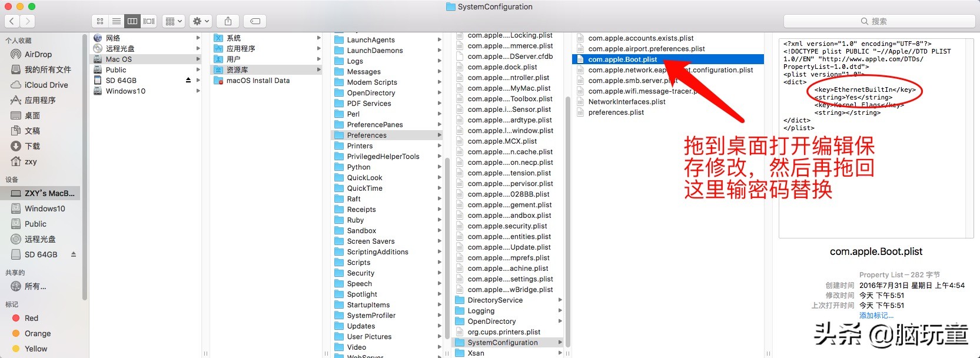This screenshot has width=980, height=358.
Task: Click the Edit Tags toolbar button
Action: 255,21
